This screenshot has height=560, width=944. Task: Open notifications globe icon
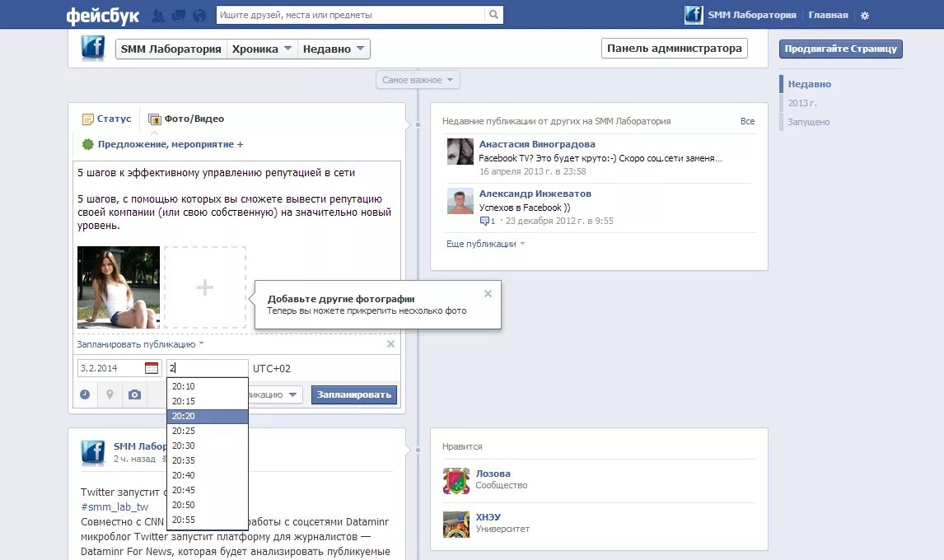[x=199, y=15]
